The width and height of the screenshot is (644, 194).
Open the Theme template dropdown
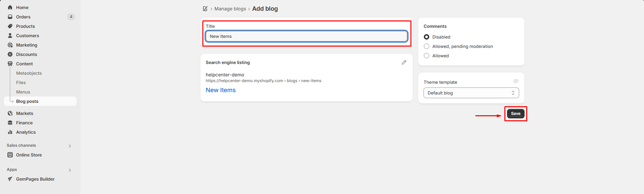pos(471,93)
